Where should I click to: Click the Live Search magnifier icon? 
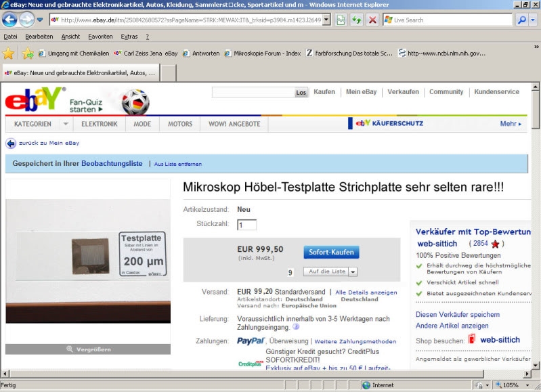pos(522,20)
